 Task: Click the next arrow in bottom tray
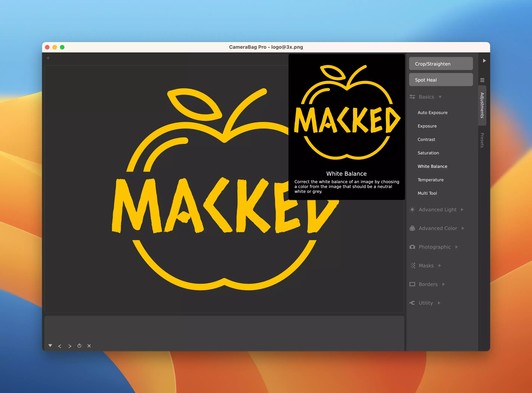70,346
